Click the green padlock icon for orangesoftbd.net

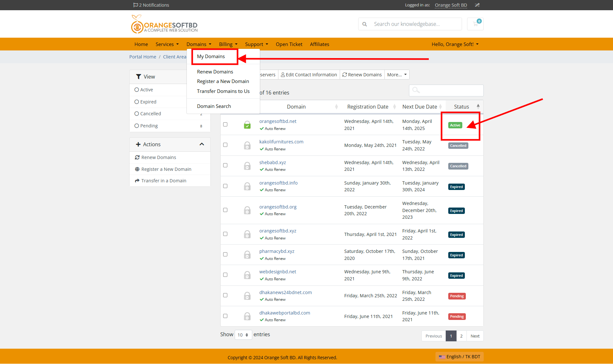[247, 125]
